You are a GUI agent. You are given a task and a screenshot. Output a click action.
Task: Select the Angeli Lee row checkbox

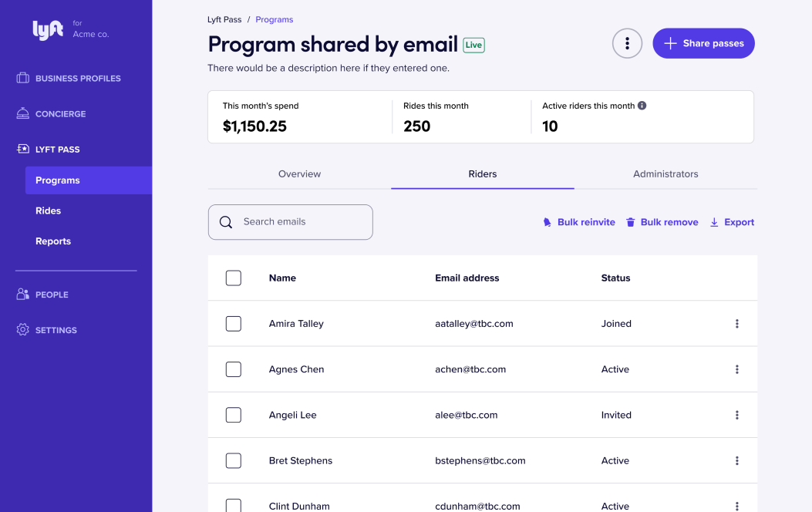pyautogui.click(x=234, y=415)
